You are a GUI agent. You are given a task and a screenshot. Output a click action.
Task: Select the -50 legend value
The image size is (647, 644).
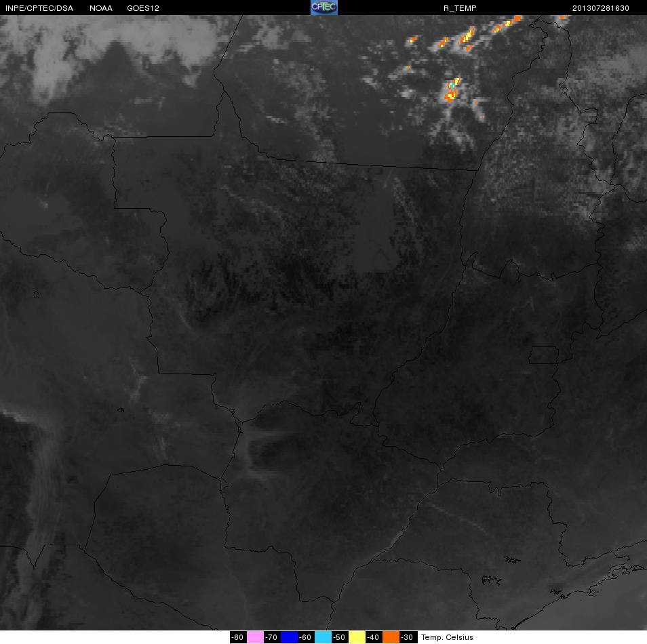[x=340, y=637]
